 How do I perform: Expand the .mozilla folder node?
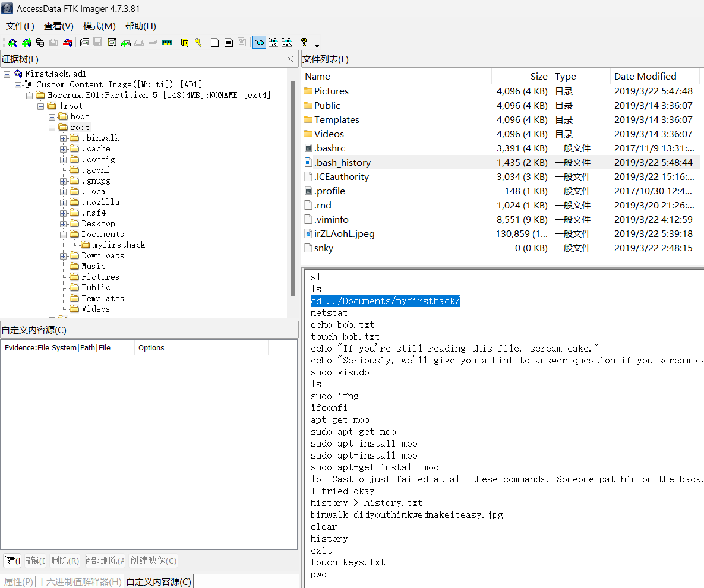[x=64, y=203]
